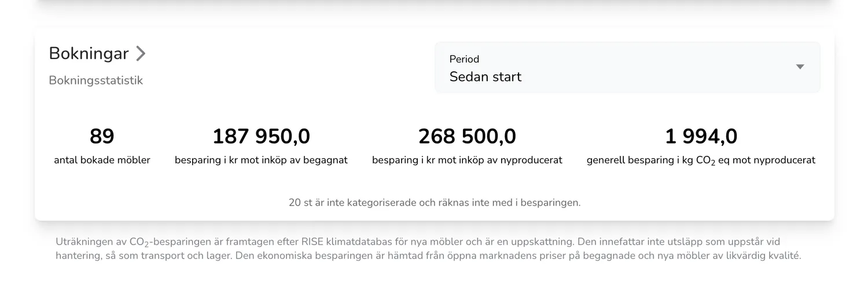Click the Bokningsstatistik subtitle
Image resolution: width=868 pixels, height=288 pixels.
(x=95, y=81)
